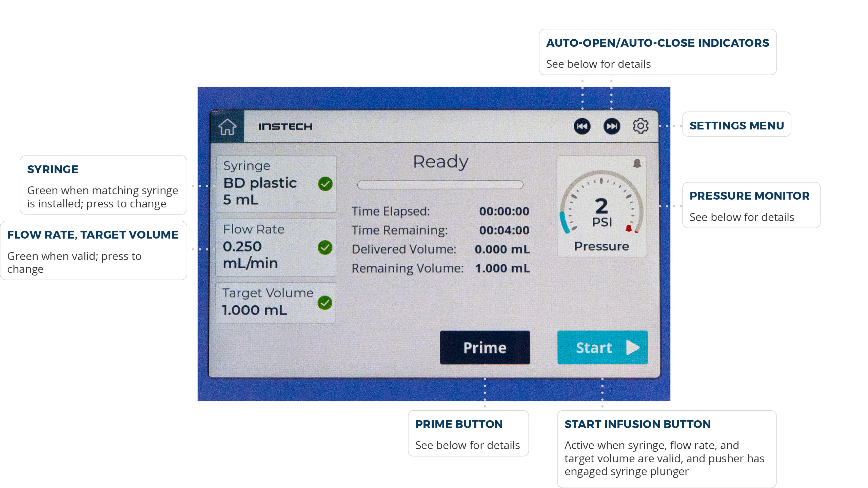Click the green check beside Target Volume
Screen dimensions: 868x488
(325, 303)
